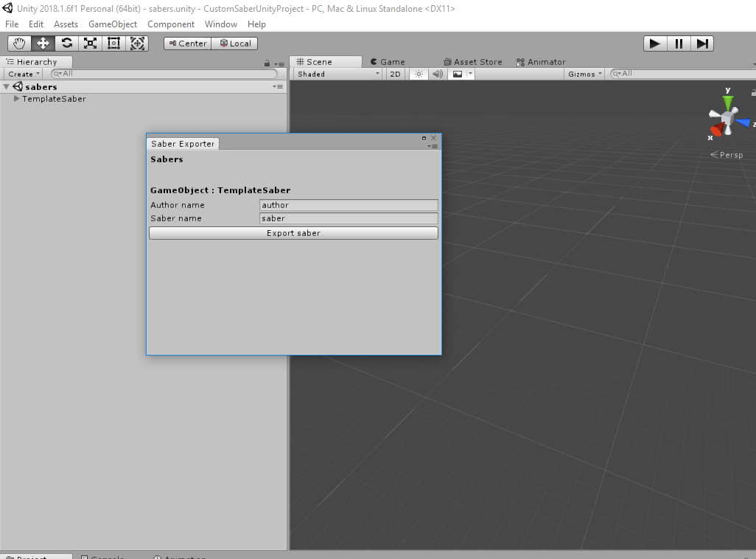Screen dimensions: 756x559
Task: Toggle scene audio speaker icon
Action: (x=438, y=74)
